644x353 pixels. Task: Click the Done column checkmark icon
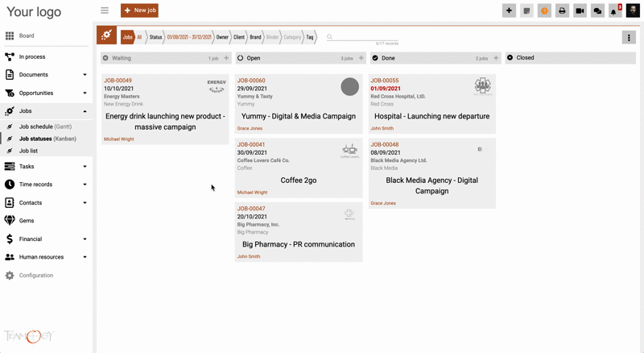pos(375,58)
